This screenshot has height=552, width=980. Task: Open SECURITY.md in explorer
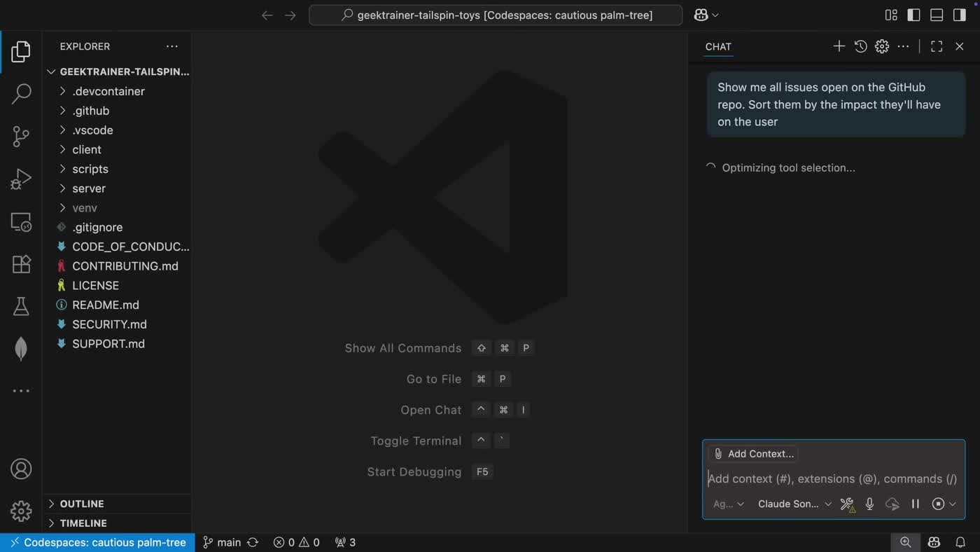pos(117,324)
